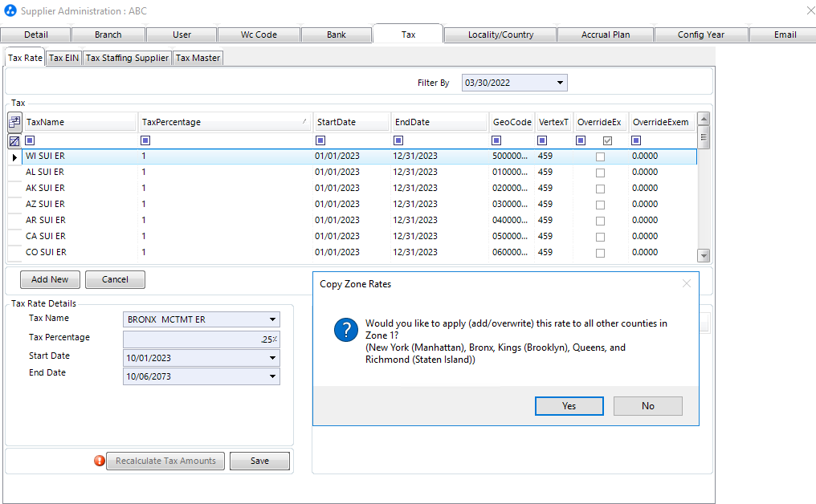
Task: Open the End Date dropdown
Action: [273, 376]
